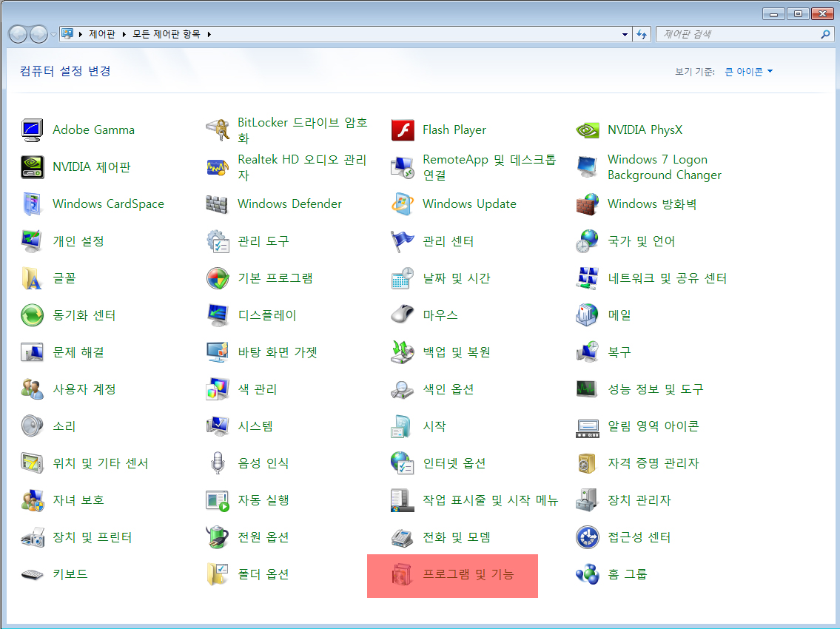The image size is (840, 629).
Task: Open the Windows Update icon
Action: [x=403, y=204]
